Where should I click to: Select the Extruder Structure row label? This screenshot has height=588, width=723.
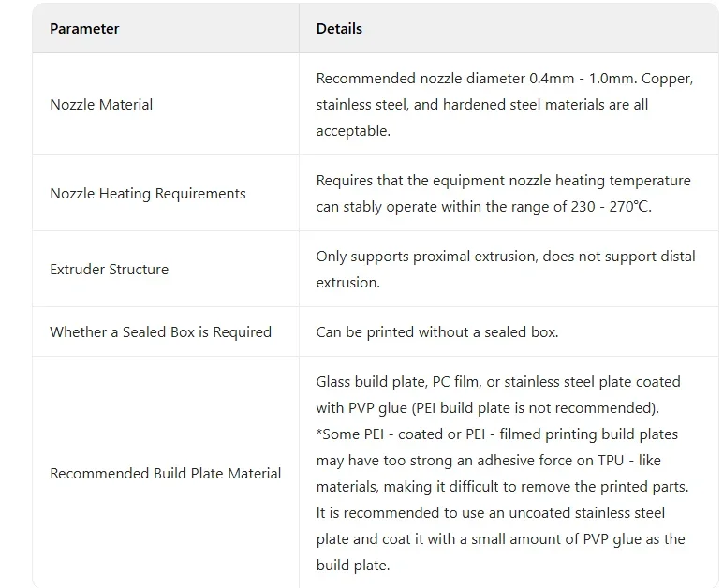(x=110, y=269)
